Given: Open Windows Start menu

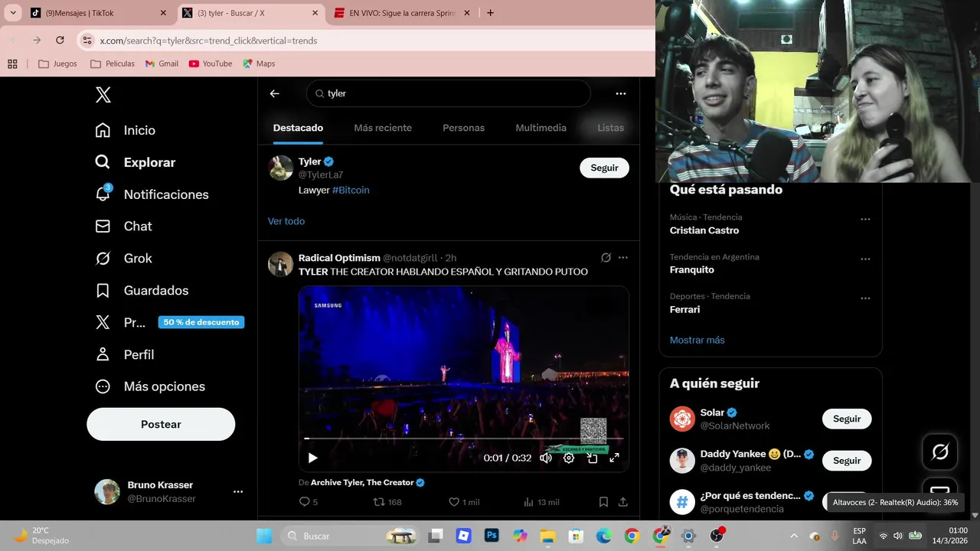Looking at the screenshot, I should (x=264, y=536).
